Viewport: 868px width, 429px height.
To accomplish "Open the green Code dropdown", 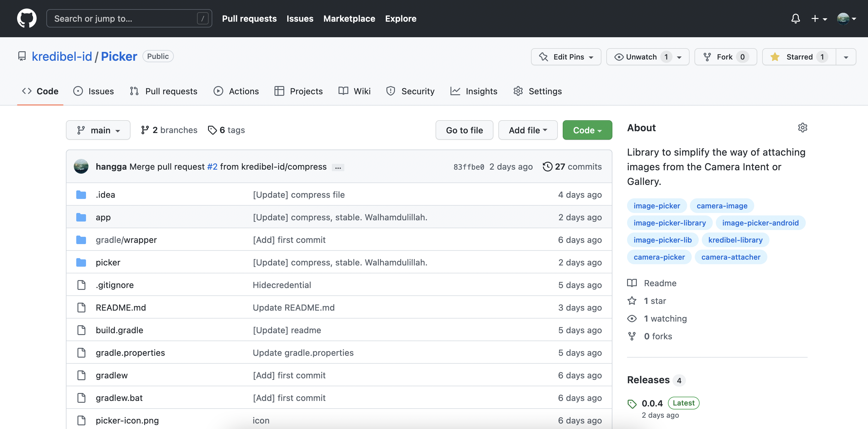I will (x=587, y=130).
